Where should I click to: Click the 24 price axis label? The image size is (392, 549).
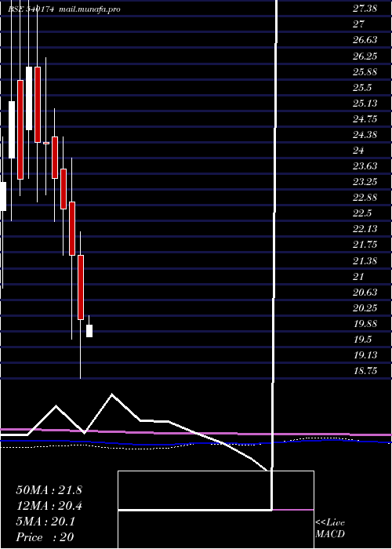359,151
